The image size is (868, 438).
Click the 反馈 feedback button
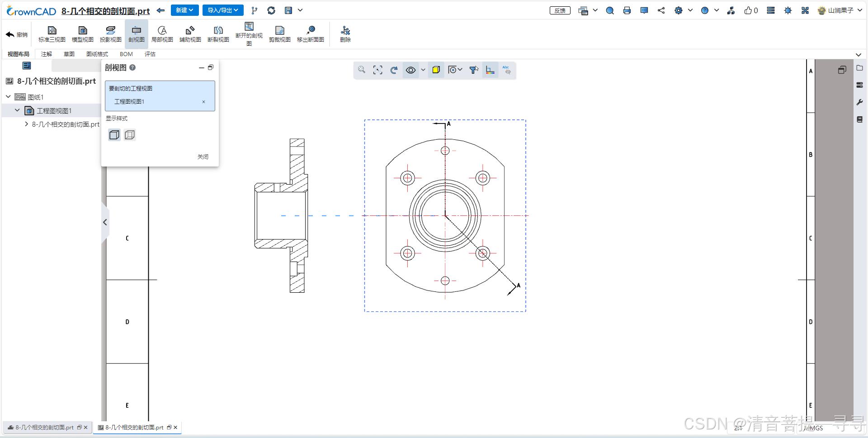point(560,10)
